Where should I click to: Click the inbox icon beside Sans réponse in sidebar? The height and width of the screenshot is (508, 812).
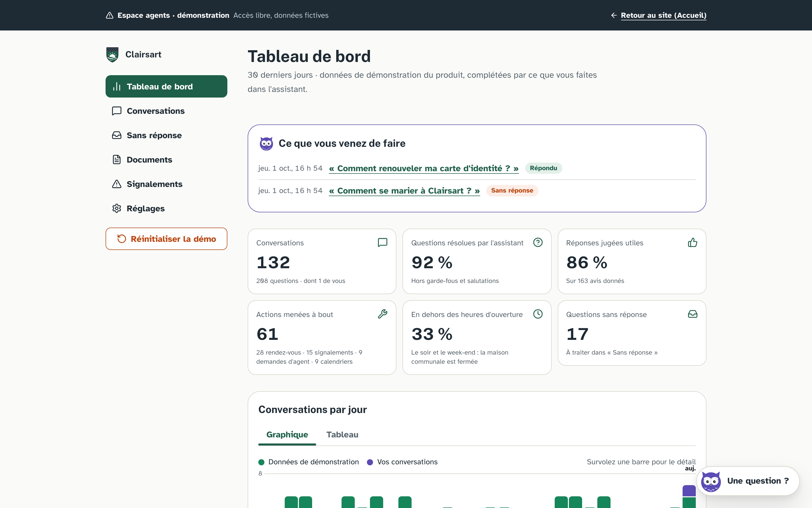point(117,135)
